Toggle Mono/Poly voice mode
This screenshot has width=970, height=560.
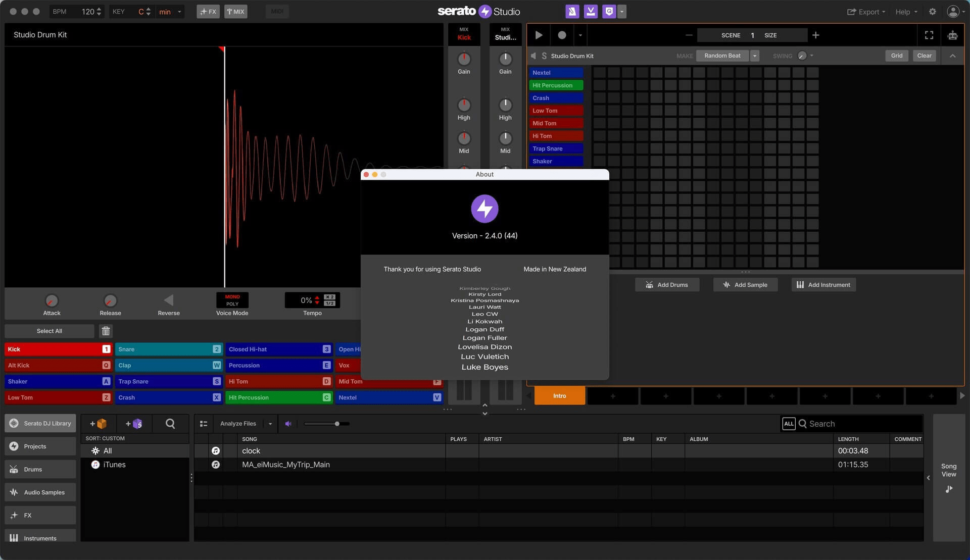coord(232,300)
